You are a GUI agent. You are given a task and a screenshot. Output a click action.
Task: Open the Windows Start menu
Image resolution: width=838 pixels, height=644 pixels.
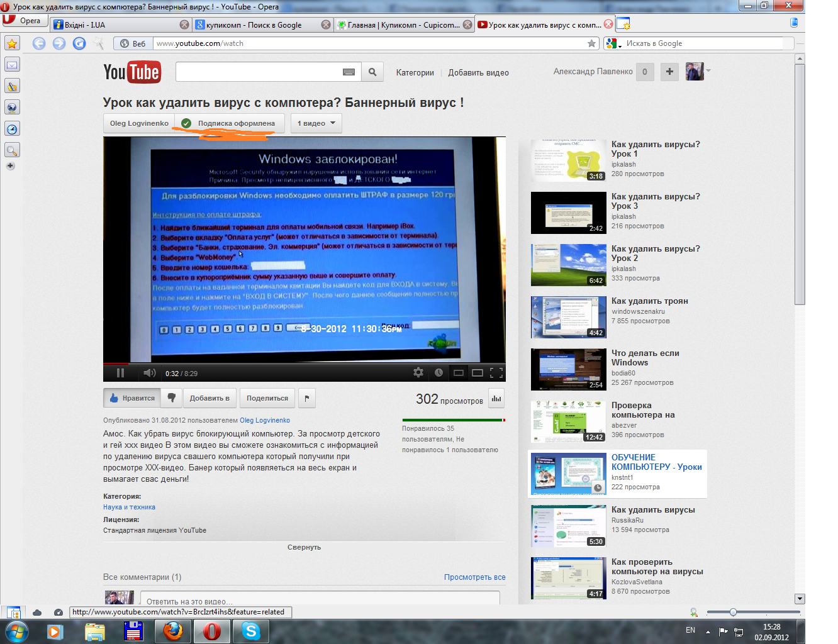point(16,631)
